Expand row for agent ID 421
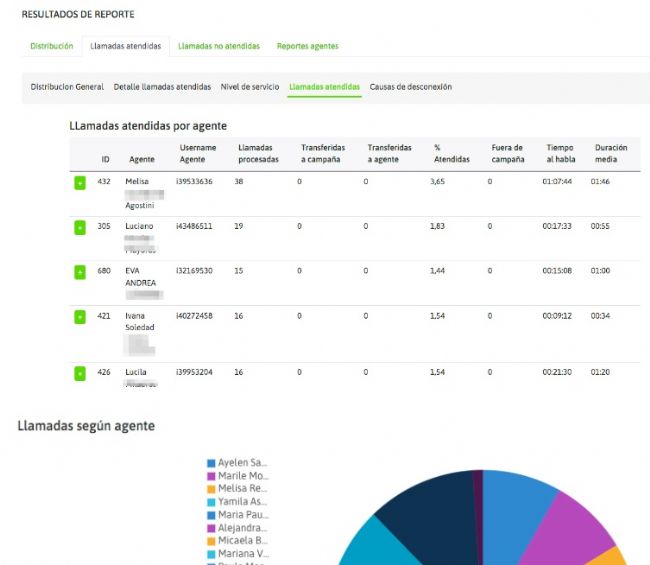This screenshot has height=565, width=650. [80, 317]
